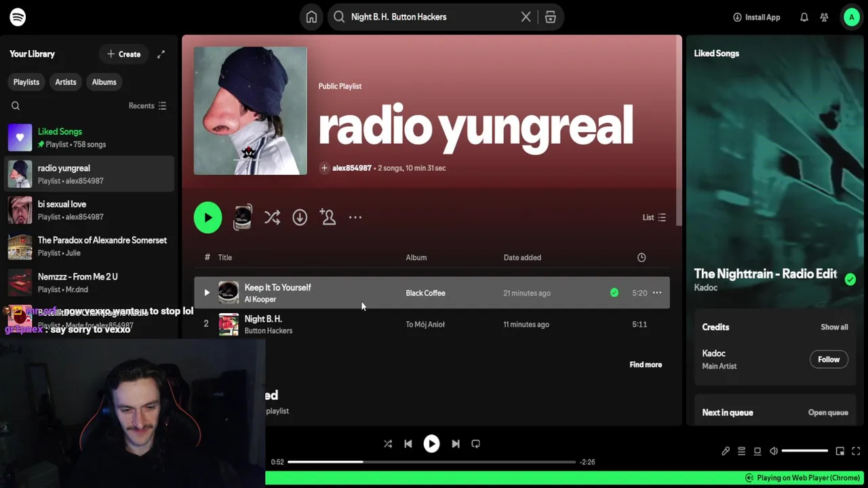Sort by duration clock icon

click(642, 258)
